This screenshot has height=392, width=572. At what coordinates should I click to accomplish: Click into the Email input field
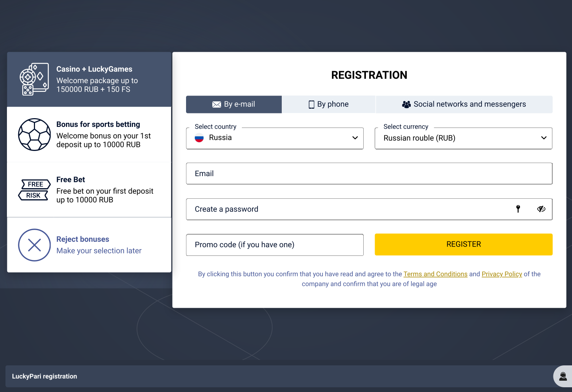pyautogui.click(x=369, y=174)
